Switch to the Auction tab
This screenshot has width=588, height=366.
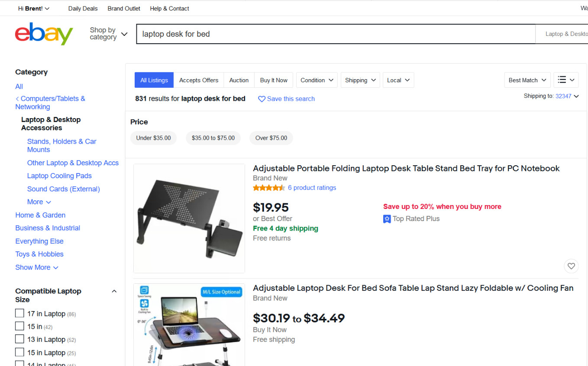click(x=239, y=80)
